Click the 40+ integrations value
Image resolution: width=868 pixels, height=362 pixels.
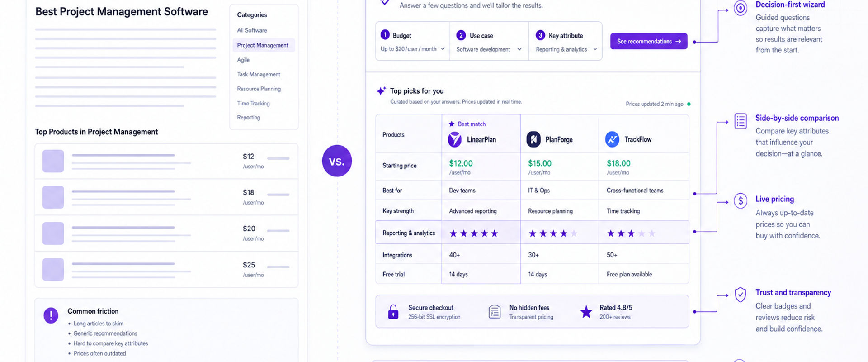tap(454, 255)
